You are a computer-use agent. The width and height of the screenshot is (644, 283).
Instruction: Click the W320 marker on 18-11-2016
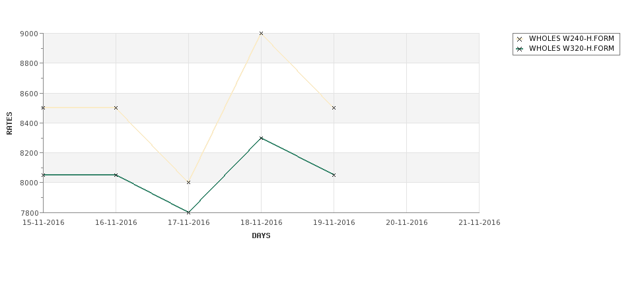261,139
